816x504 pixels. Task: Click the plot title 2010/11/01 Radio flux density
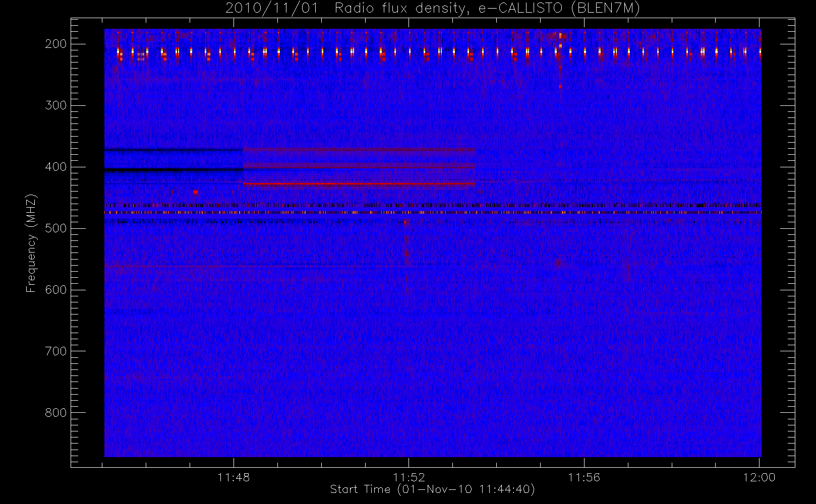click(433, 9)
